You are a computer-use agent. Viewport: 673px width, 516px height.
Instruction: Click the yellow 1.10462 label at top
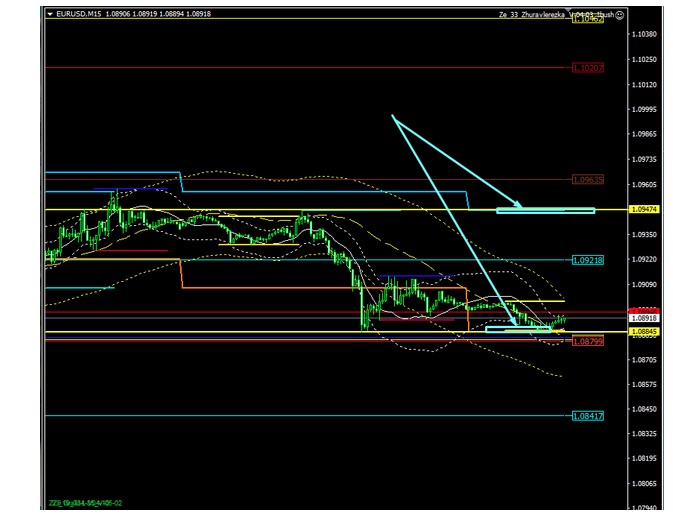[x=587, y=20]
